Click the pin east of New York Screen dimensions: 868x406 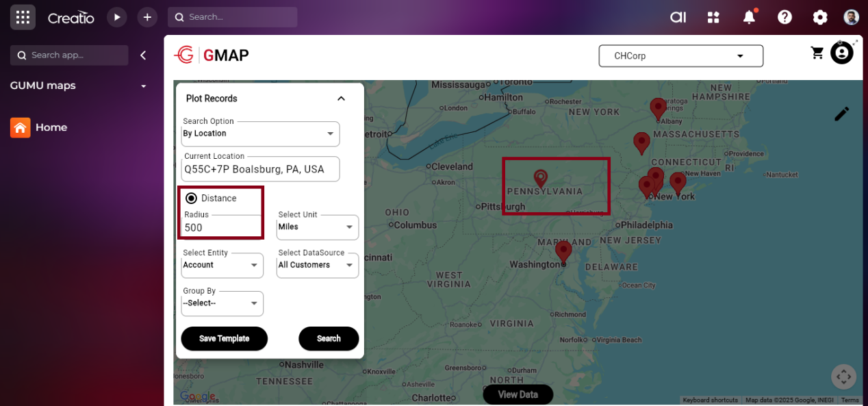[678, 183]
